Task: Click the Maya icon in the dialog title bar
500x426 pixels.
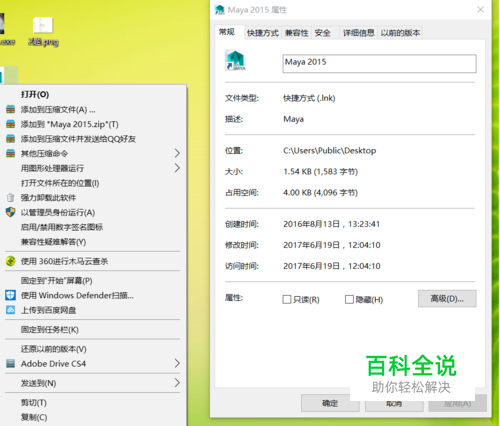Action: [220, 10]
